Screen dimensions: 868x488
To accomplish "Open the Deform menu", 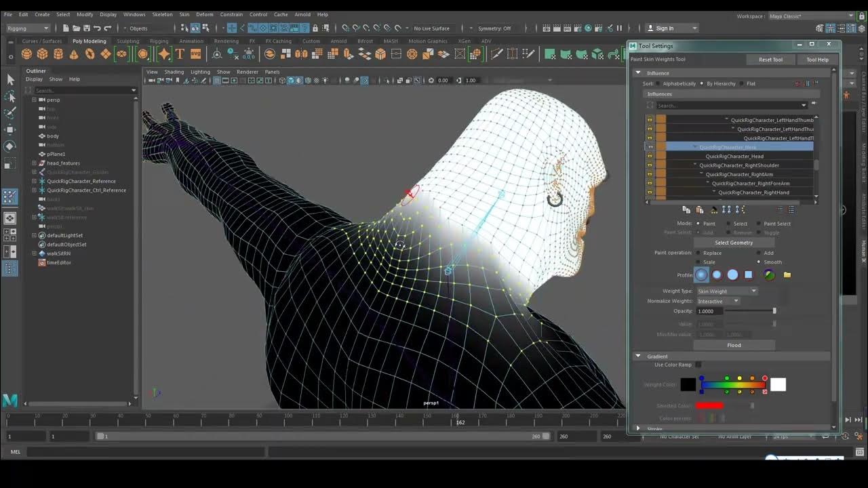I will coord(204,14).
